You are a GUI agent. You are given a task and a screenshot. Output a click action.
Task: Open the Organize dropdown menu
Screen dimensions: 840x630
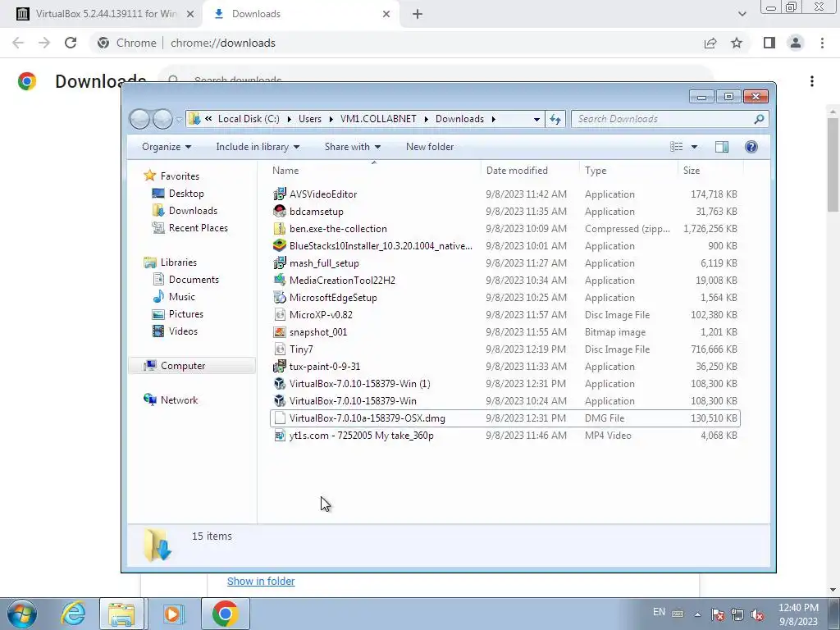pyautogui.click(x=166, y=147)
